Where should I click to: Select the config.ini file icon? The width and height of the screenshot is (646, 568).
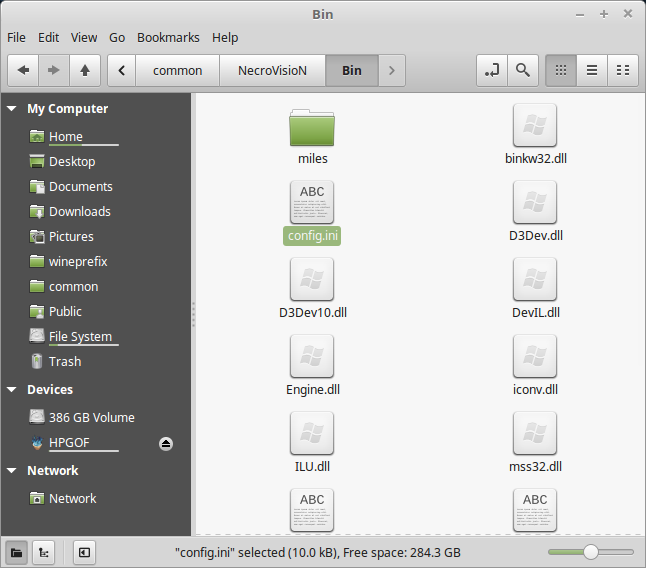[x=312, y=202]
